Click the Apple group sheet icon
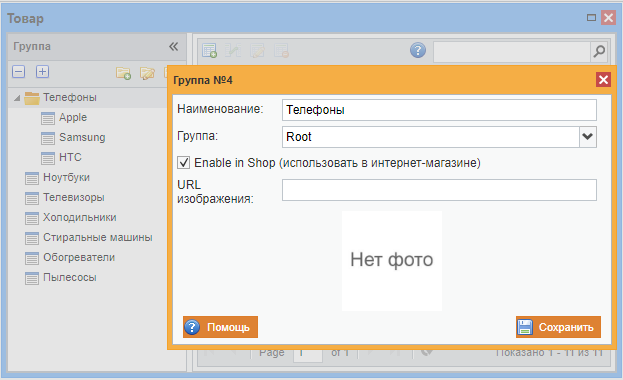The height and width of the screenshot is (380, 623). 48,118
